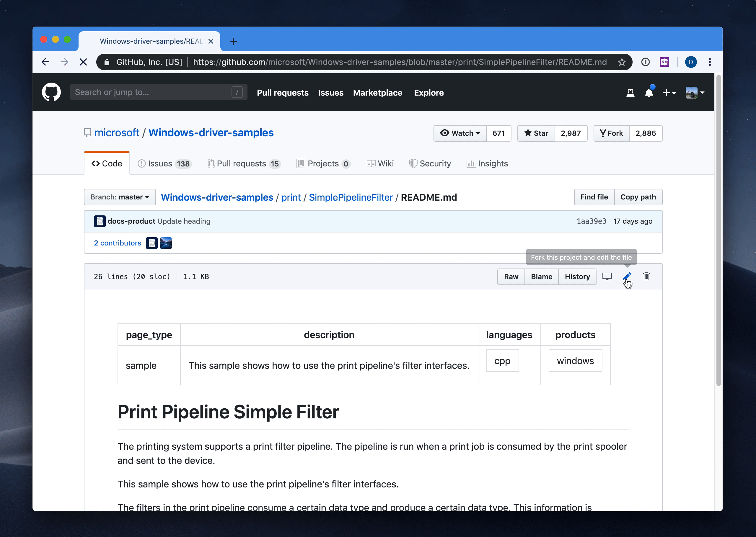Open the Projects 0 tab
Screen dimensions: 756x537
[x=324, y=164]
